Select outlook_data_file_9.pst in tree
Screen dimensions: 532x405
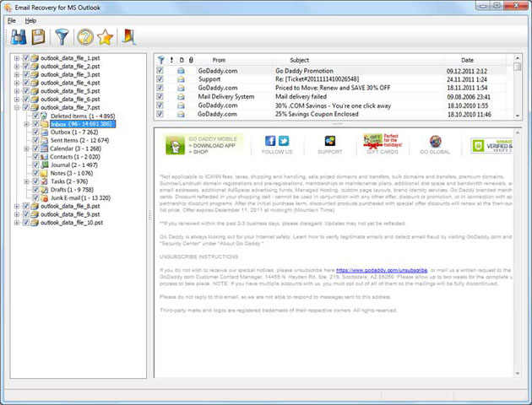[x=70, y=214]
